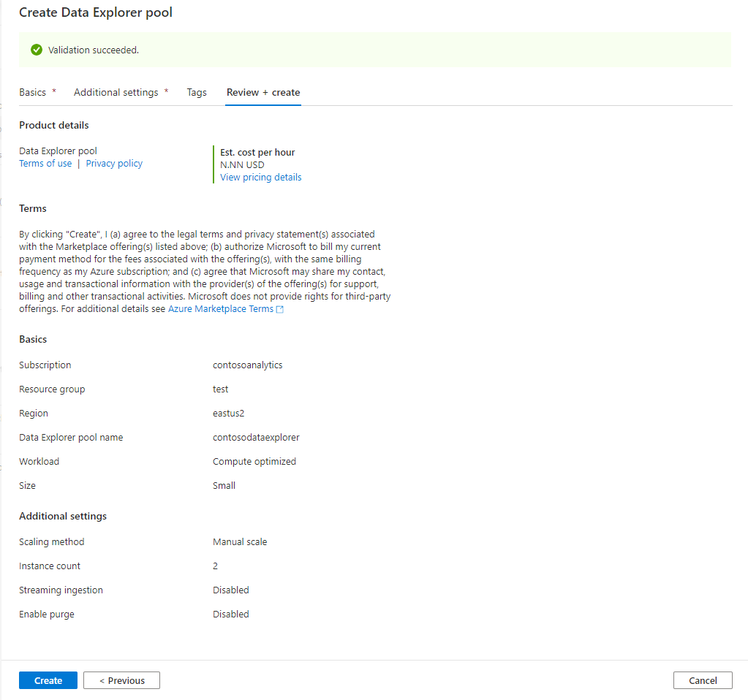Open the Terms of use link
The image size is (748, 700).
pyautogui.click(x=45, y=163)
